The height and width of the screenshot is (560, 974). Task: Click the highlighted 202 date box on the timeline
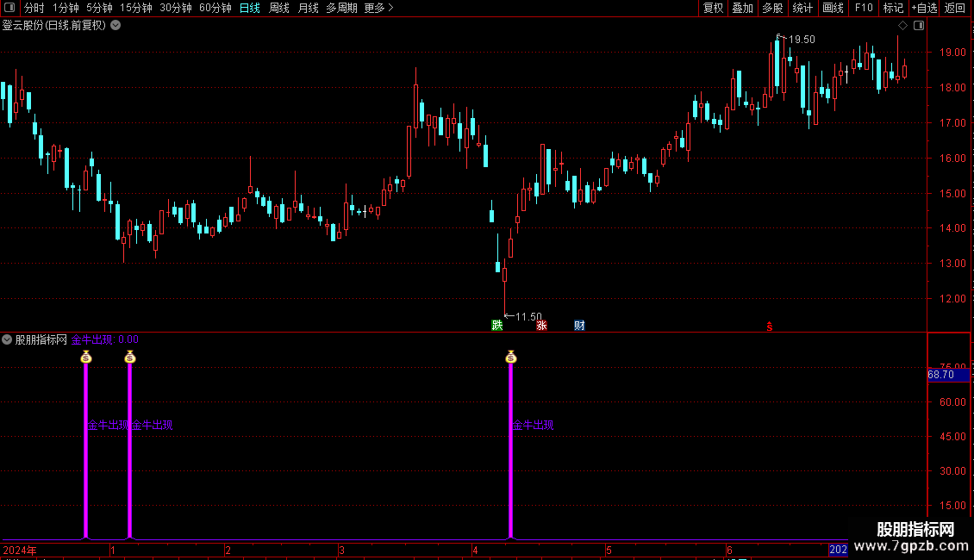point(838,550)
